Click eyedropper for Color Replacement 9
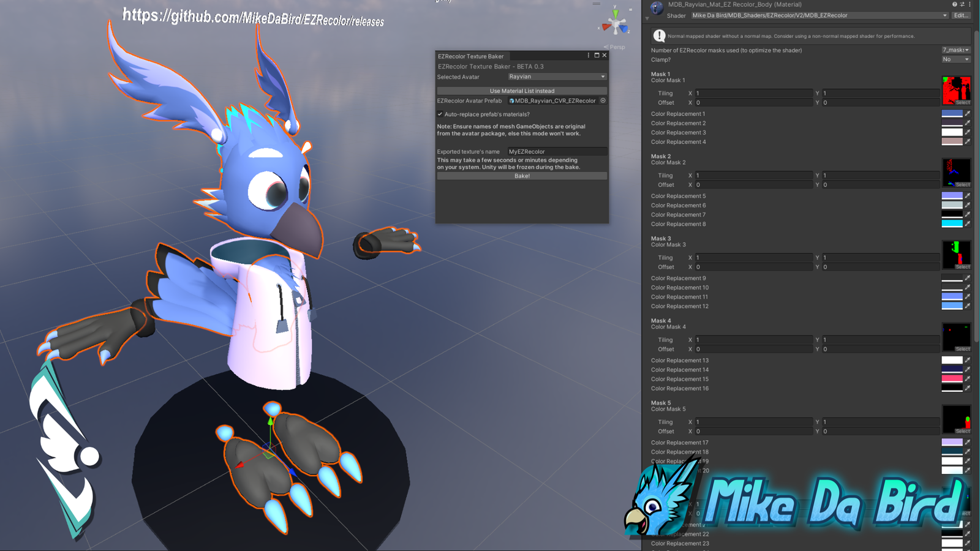Viewport: 980px width, 551px height. pos(968,278)
